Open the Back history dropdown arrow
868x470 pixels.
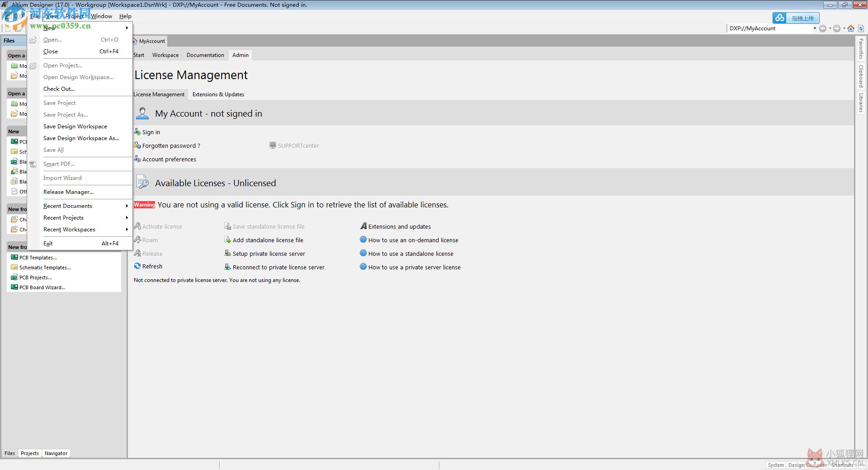830,28
